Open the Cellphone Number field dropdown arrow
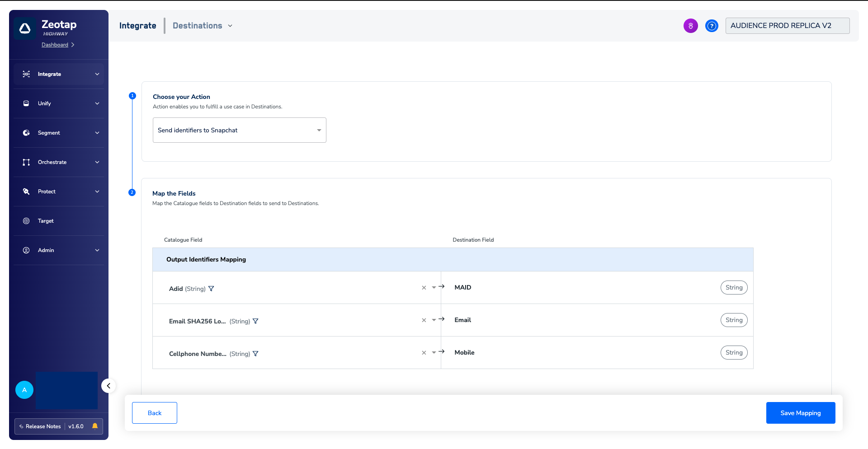The height and width of the screenshot is (449, 868). pos(434,353)
